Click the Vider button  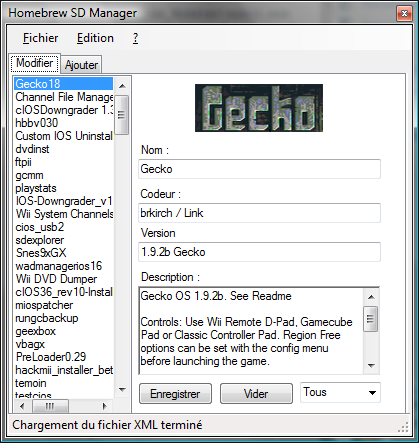click(256, 394)
